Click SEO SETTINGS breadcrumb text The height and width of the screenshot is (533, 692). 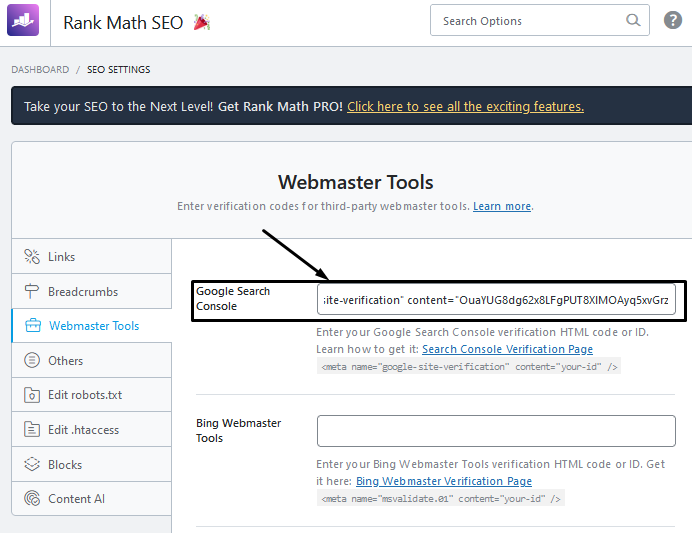[119, 70]
